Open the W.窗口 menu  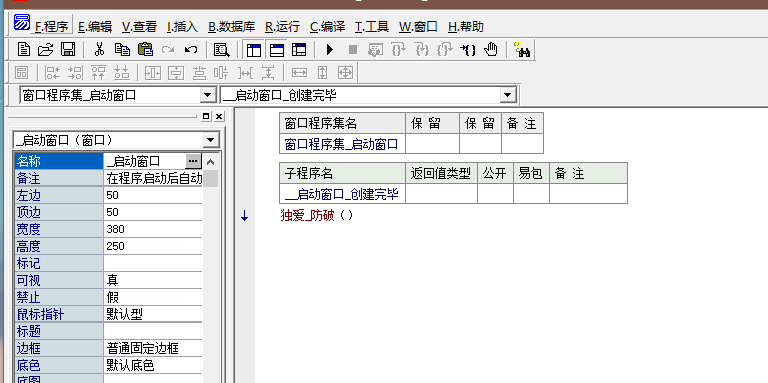pos(418,26)
